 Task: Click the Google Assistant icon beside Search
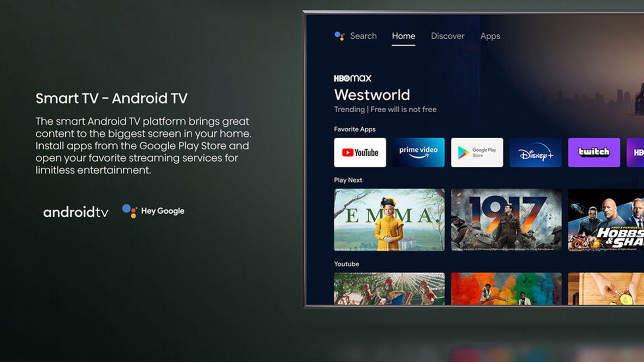pyautogui.click(x=339, y=36)
